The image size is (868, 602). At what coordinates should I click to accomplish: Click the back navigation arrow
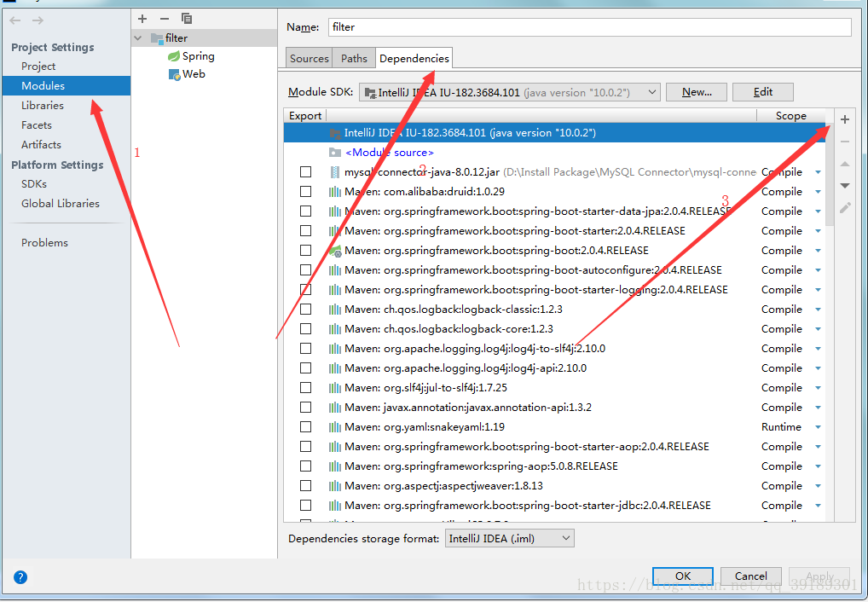(15, 20)
